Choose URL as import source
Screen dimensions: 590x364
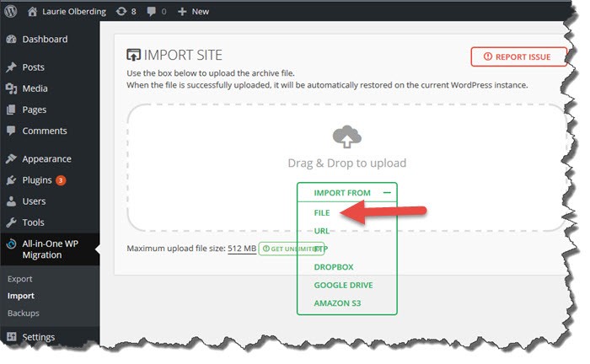pyautogui.click(x=322, y=231)
